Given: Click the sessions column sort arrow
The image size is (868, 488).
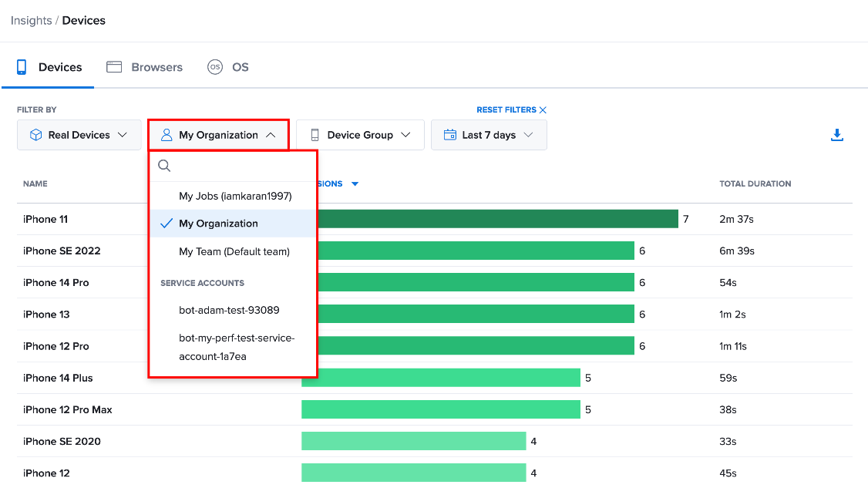Looking at the screenshot, I should tap(355, 184).
